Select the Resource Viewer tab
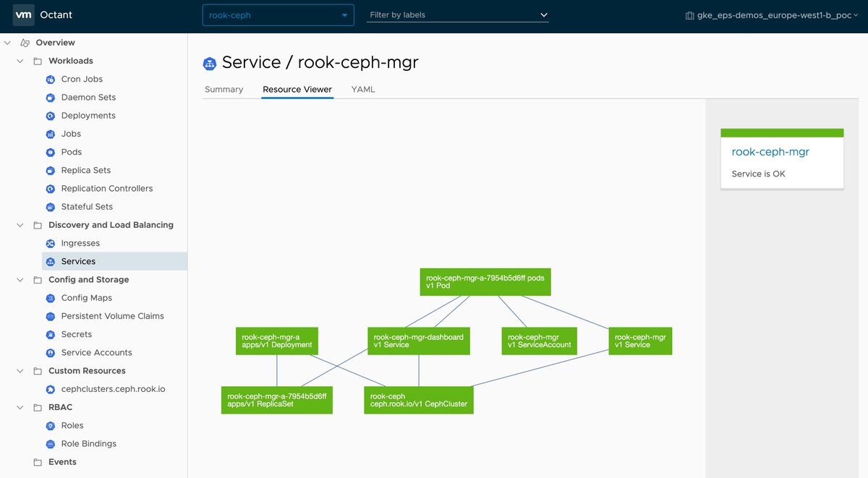 pos(297,89)
